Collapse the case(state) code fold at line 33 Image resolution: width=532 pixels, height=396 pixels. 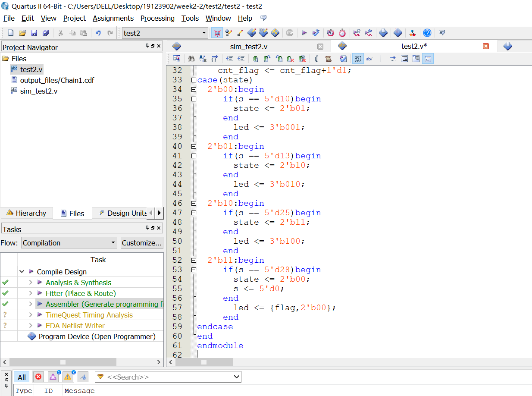[194, 80]
